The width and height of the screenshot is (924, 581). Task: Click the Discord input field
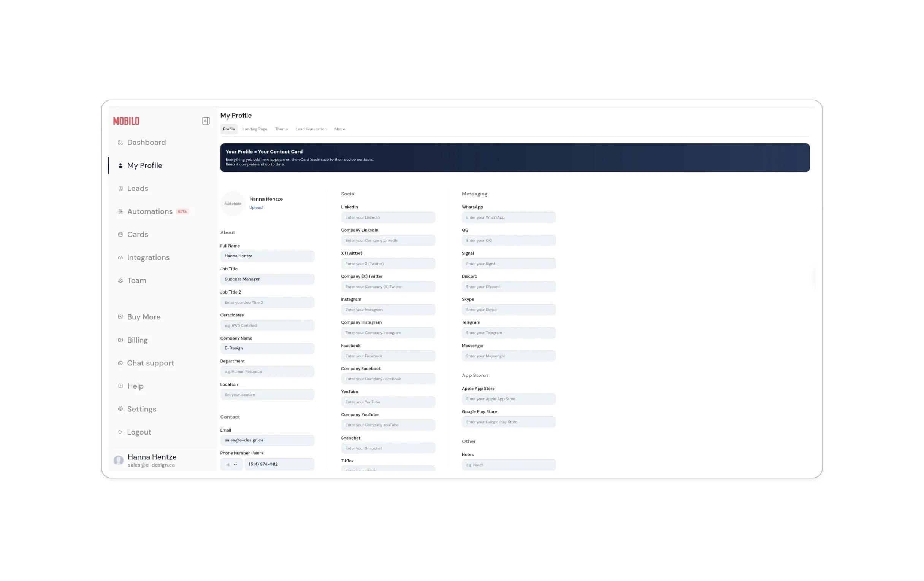(509, 287)
